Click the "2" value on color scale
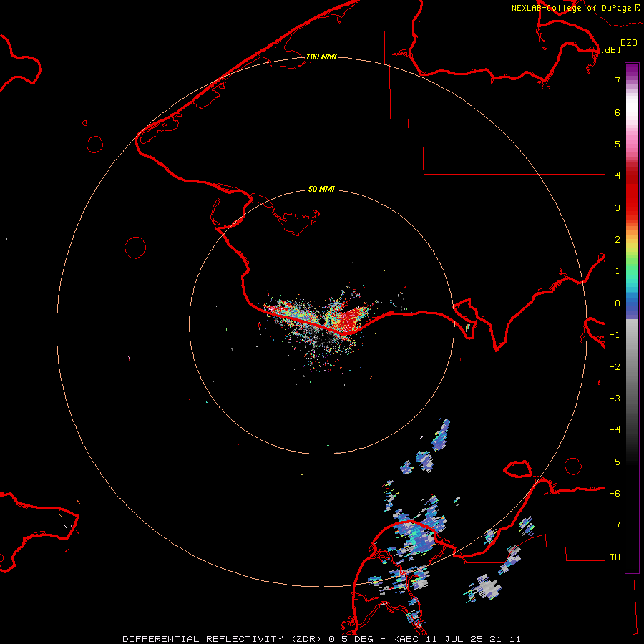 tap(618, 240)
